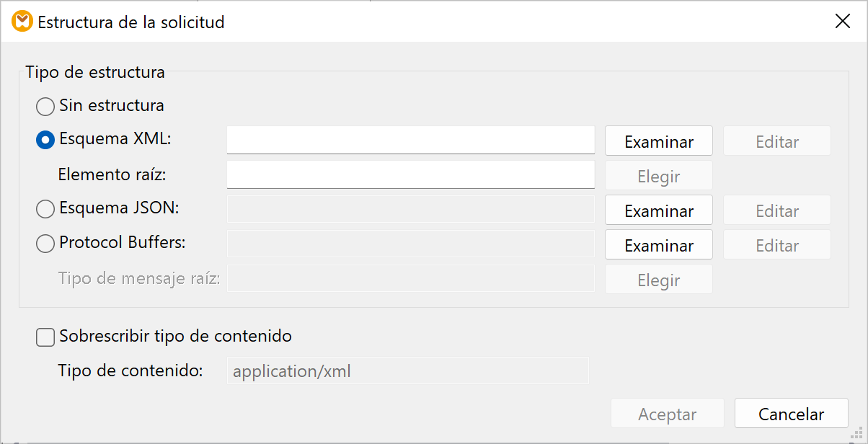Select the "Protocol Buffers" option

pos(45,244)
